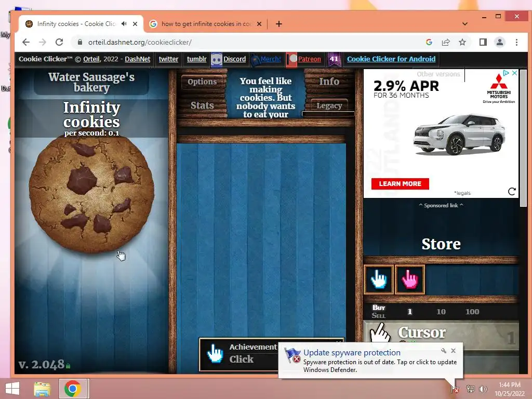This screenshot has height=399, width=532.
Task: Reload the current page
Action: [x=59, y=42]
